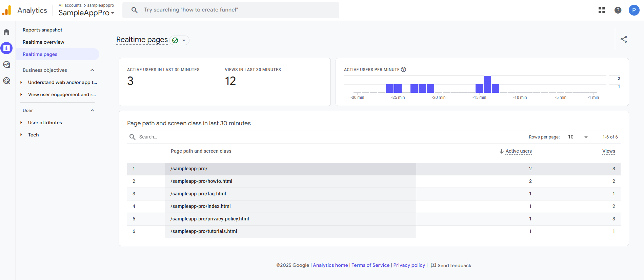Click the table search magnifier icon

pos(132,137)
